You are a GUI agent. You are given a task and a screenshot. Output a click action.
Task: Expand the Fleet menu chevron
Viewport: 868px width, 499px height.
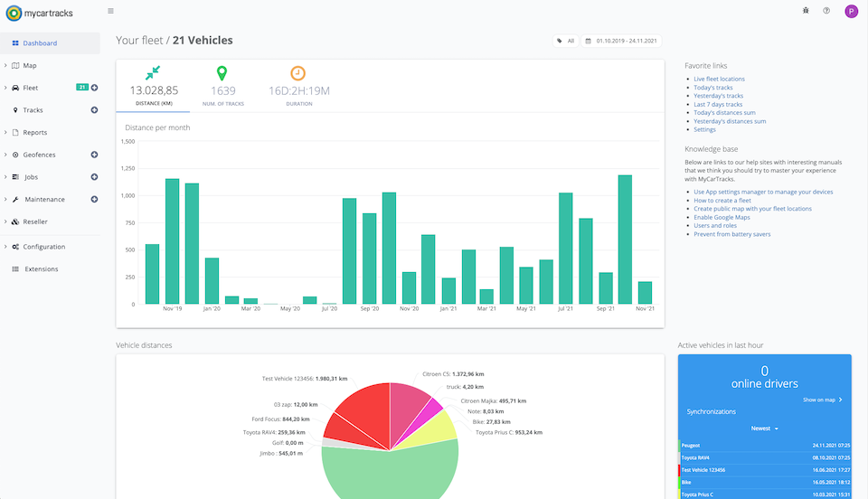coord(5,88)
